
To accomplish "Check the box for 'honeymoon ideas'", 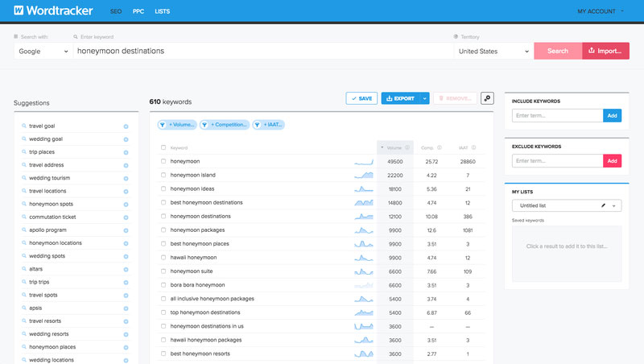I will coord(163,188).
